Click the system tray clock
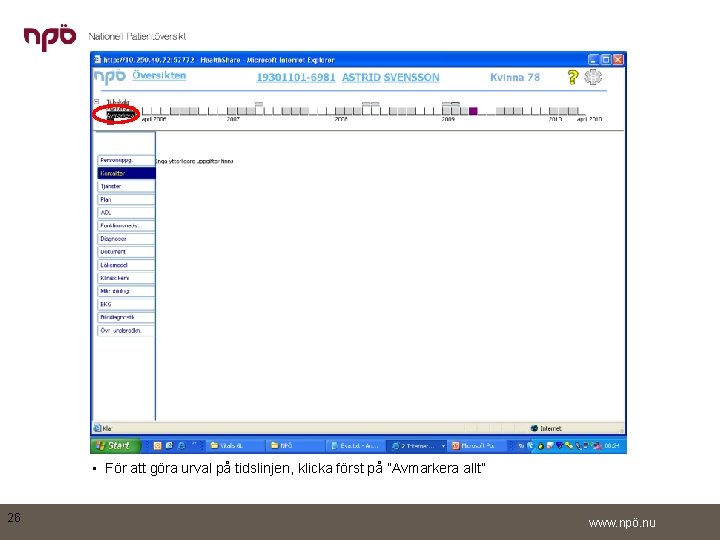This screenshot has height=540, width=720. pos(612,445)
